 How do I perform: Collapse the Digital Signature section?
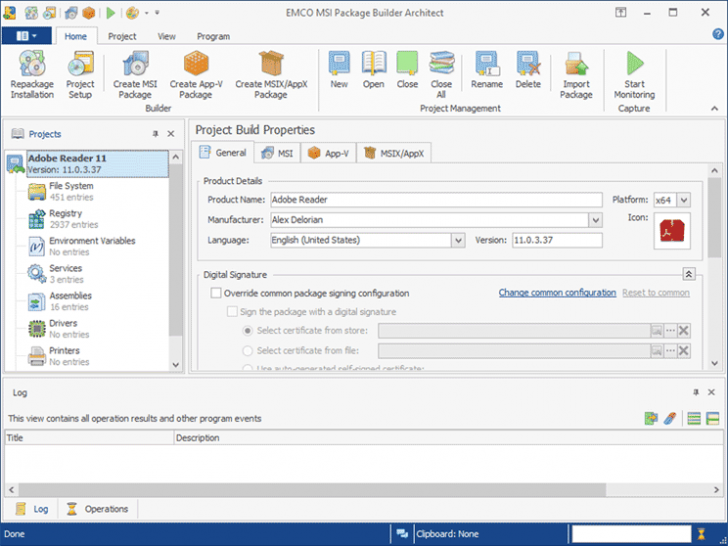(x=689, y=274)
